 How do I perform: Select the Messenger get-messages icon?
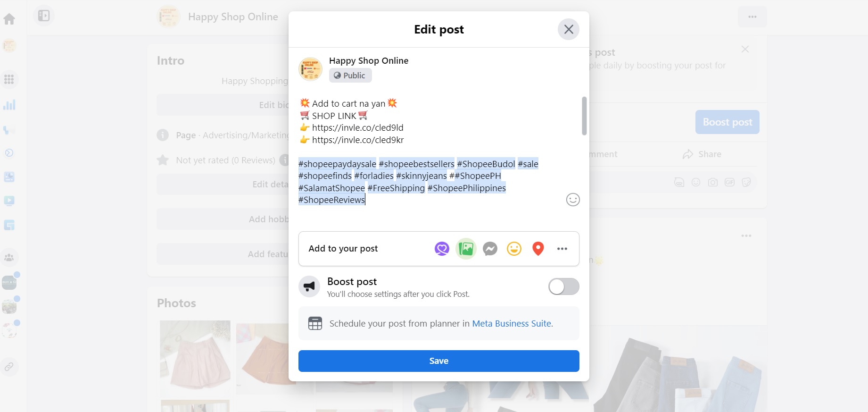[490, 249]
